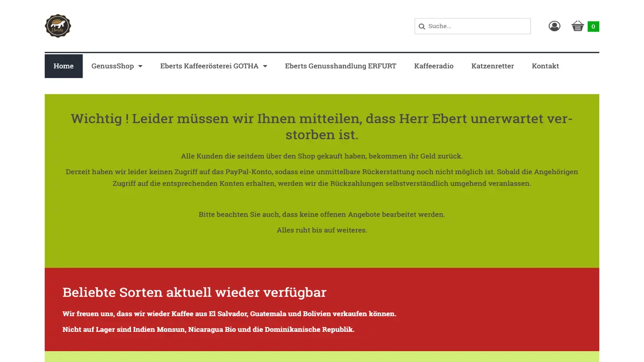Click 'Alle Kunden die seitdem' line
The height and width of the screenshot is (362, 644).
click(322, 156)
